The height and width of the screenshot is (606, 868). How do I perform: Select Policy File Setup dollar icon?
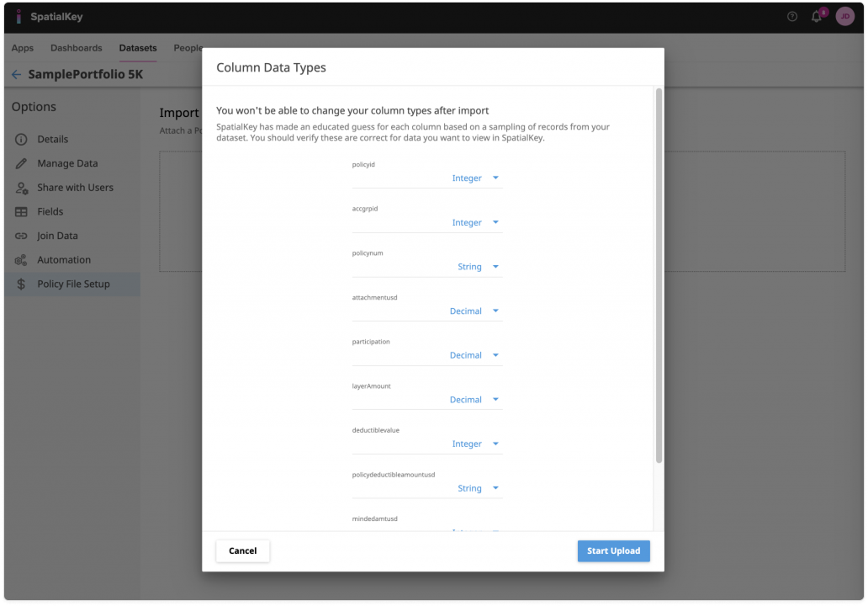[21, 284]
